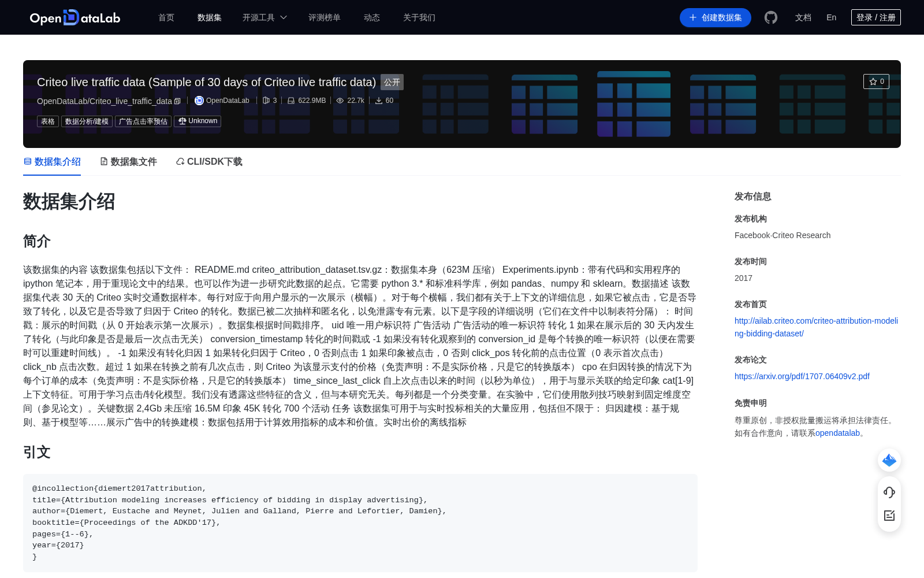Open 文档 link in header
The image size is (924, 578).
point(803,17)
